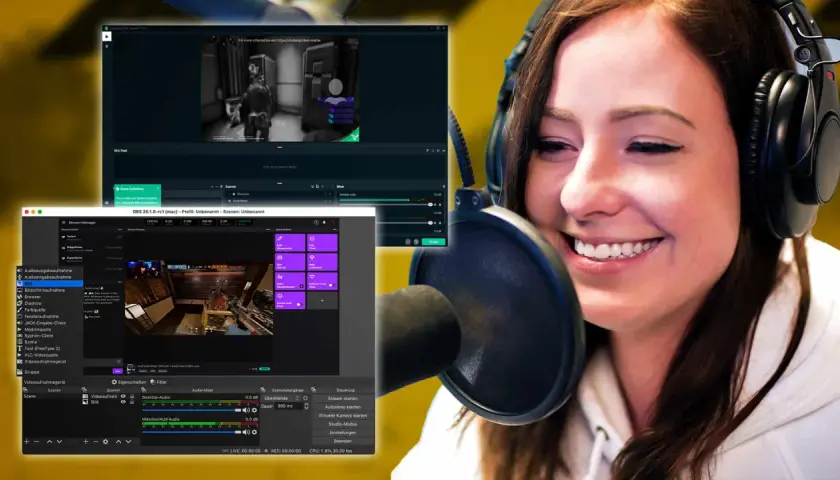The image size is (840, 480).
Task: Click the green button in the Streamlabs window's bottom-right corner
Action: click(433, 242)
